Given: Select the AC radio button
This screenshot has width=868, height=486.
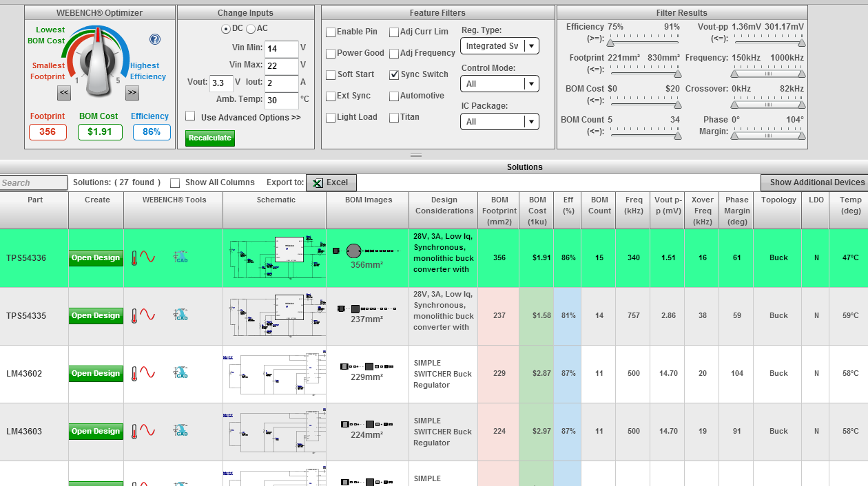Looking at the screenshot, I should click(251, 29).
